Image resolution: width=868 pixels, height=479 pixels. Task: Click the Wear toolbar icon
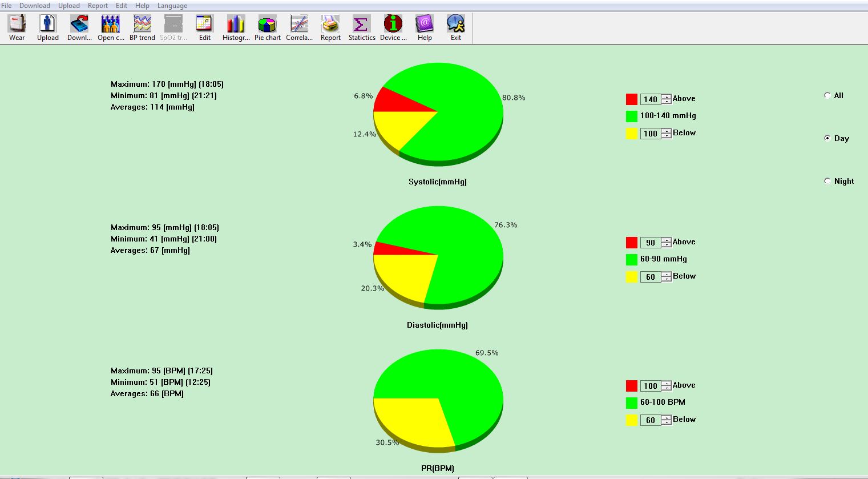coord(17,25)
